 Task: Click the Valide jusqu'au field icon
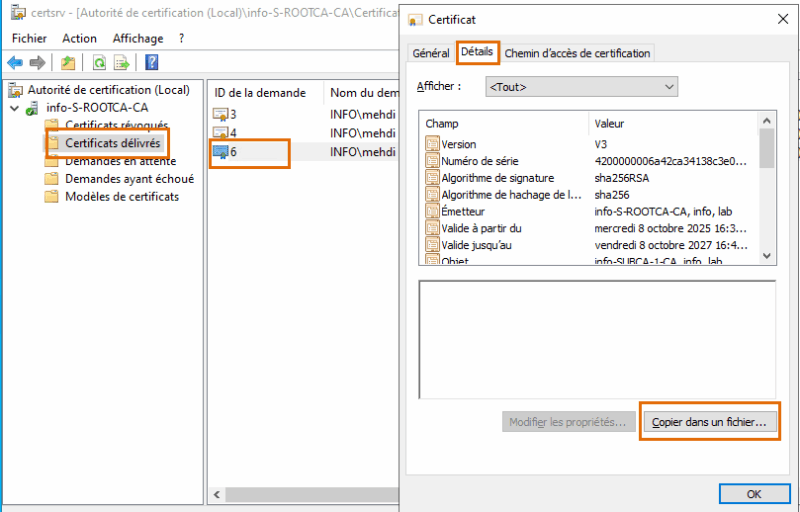[x=432, y=245]
